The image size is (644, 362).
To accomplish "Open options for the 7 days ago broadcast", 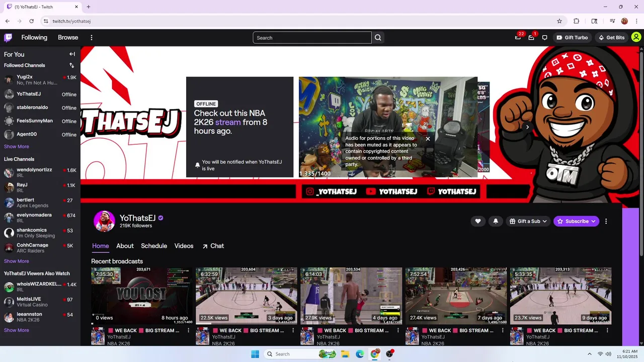I will tap(503, 330).
